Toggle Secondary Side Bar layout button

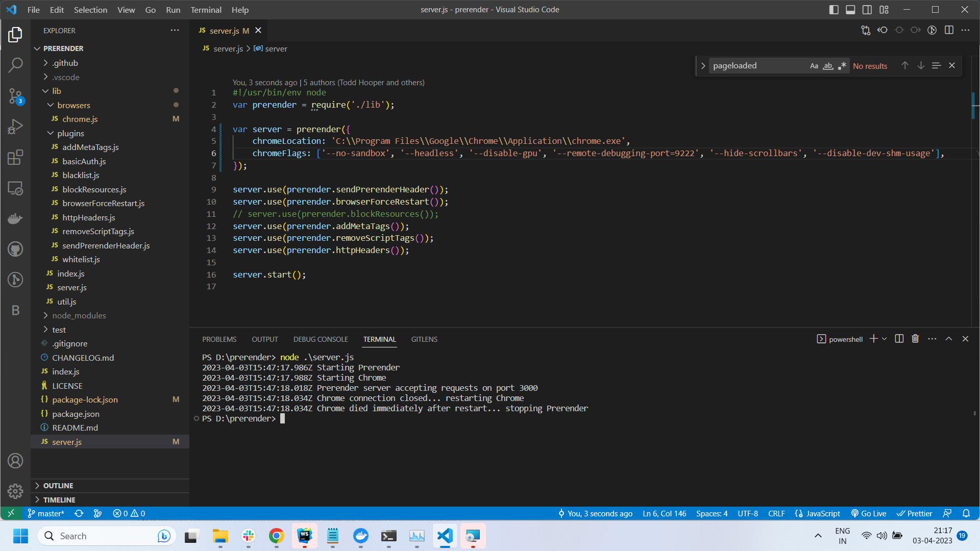[x=867, y=10]
